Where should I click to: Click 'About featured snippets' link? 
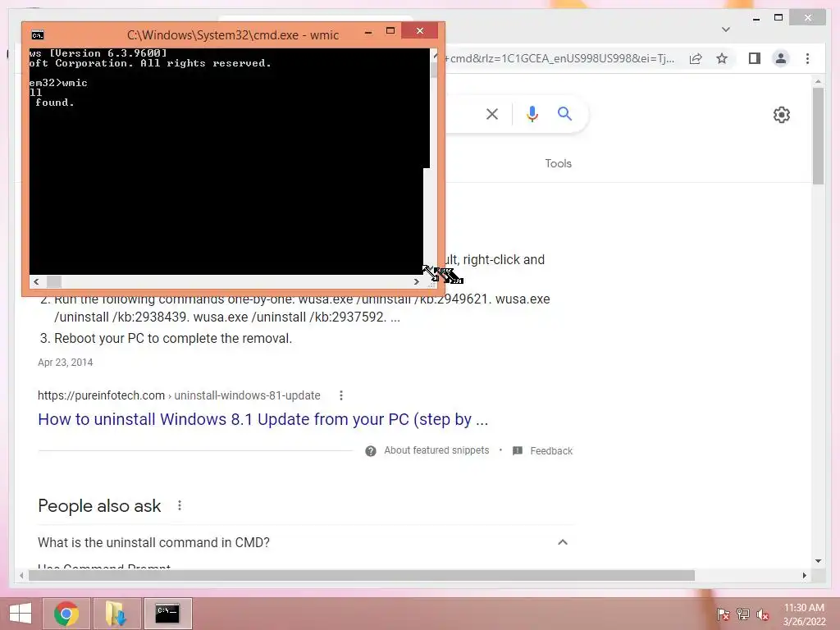pos(436,450)
